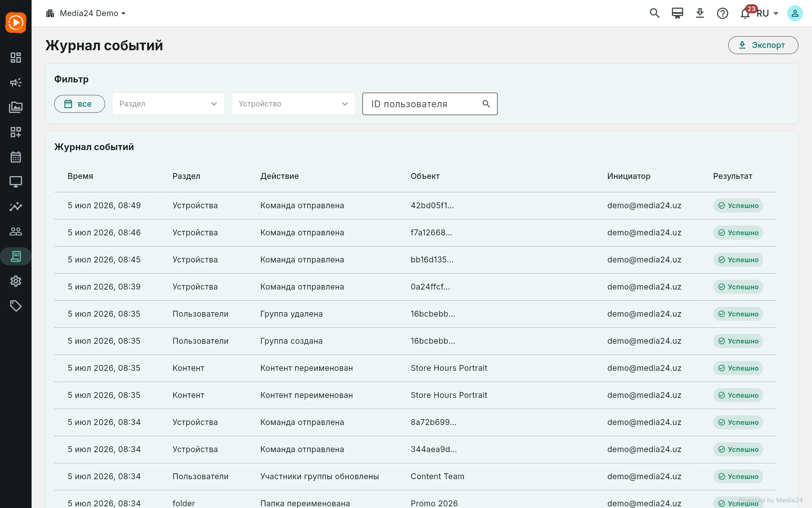Open the RU language dropdown
Viewport: 812px width, 508px height.
(x=767, y=14)
